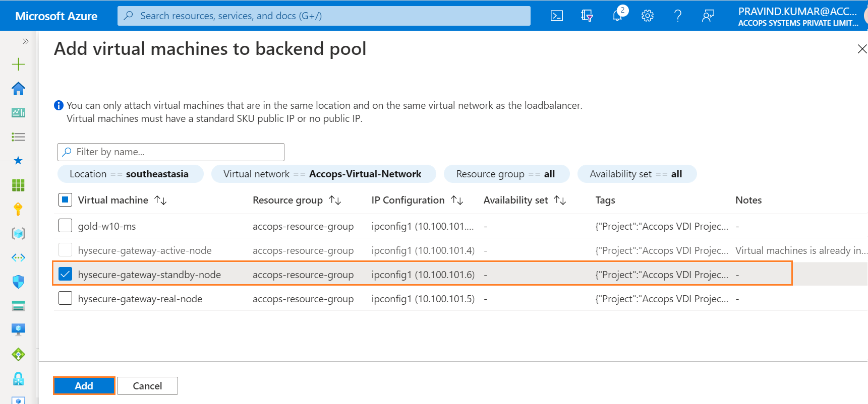Click 'Virtual machines is already in...' note

801,250
